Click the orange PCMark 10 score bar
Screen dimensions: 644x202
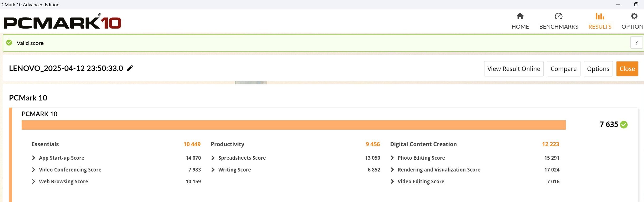click(294, 125)
